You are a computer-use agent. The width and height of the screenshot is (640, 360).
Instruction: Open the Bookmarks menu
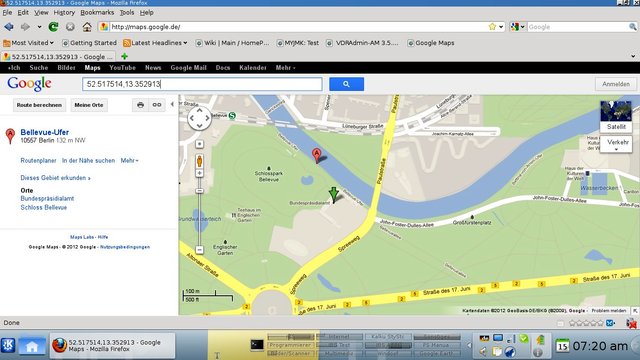pyautogui.click(x=97, y=13)
